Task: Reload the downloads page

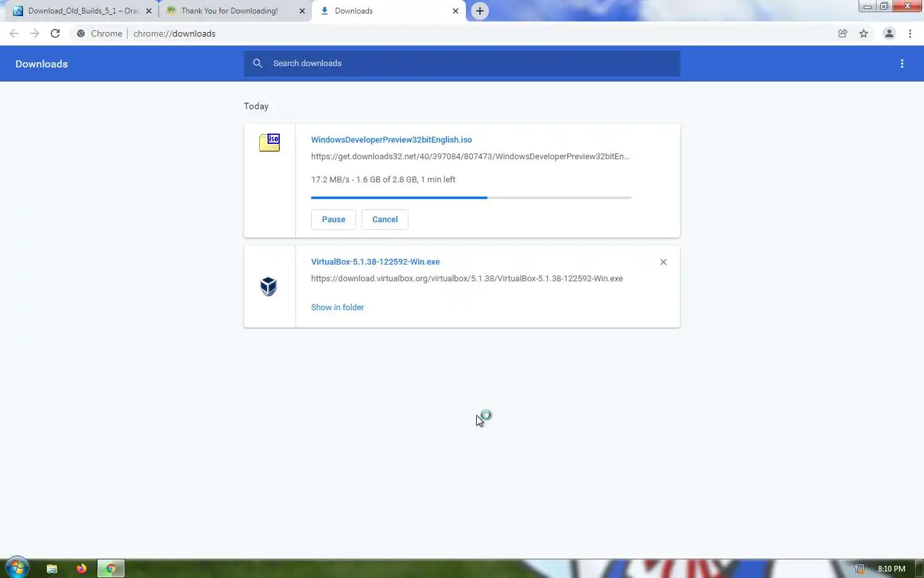Action: coord(55,33)
